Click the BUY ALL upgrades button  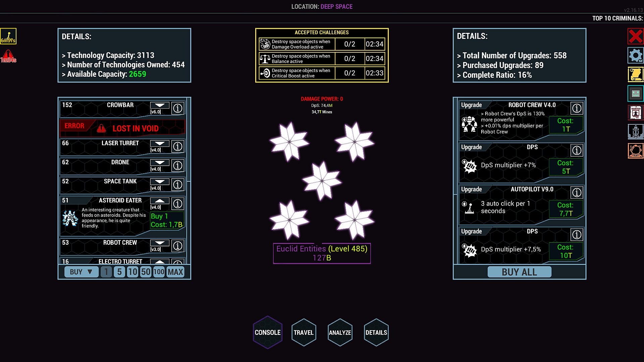(x=519, y=272)
